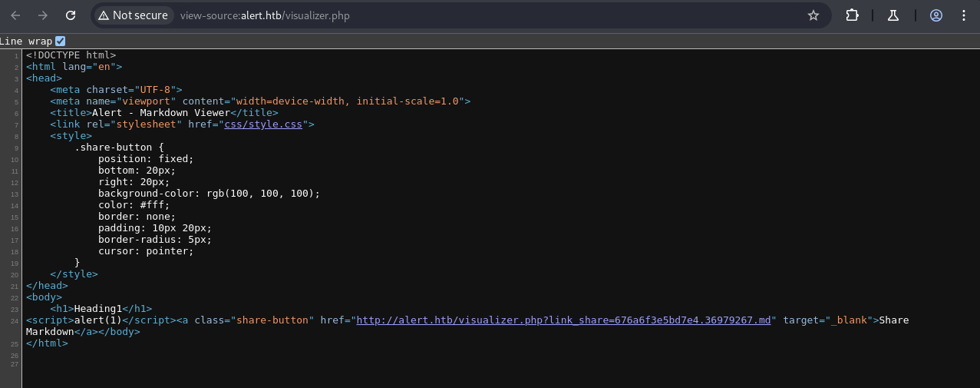Image resolution: width=980 pixels, height=388 pixels.
Task: Uncheck the Line wrap checkbox
Action: [61, 41]
